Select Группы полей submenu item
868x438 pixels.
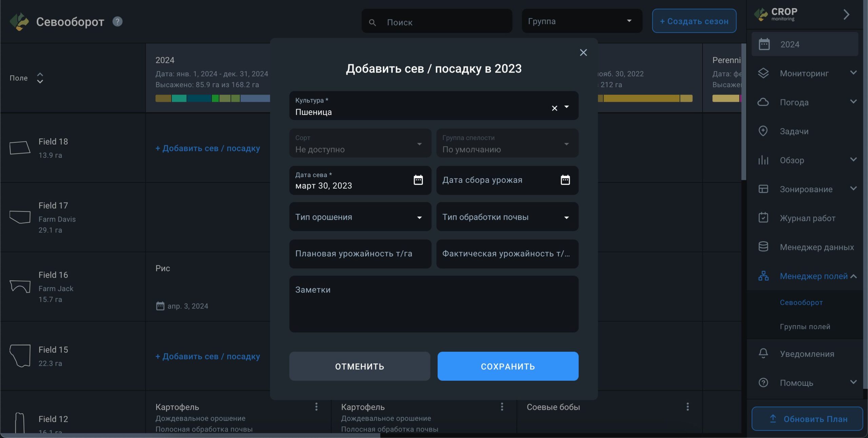pyautogui.click(x=805, y=326)
